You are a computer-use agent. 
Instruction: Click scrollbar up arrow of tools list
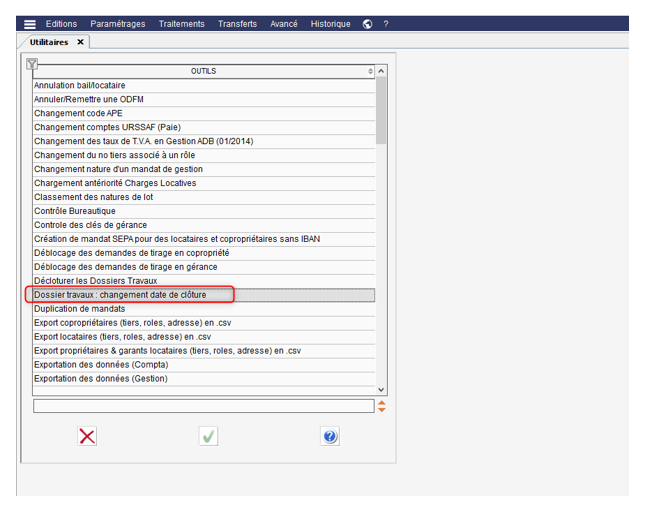(381, 72)
